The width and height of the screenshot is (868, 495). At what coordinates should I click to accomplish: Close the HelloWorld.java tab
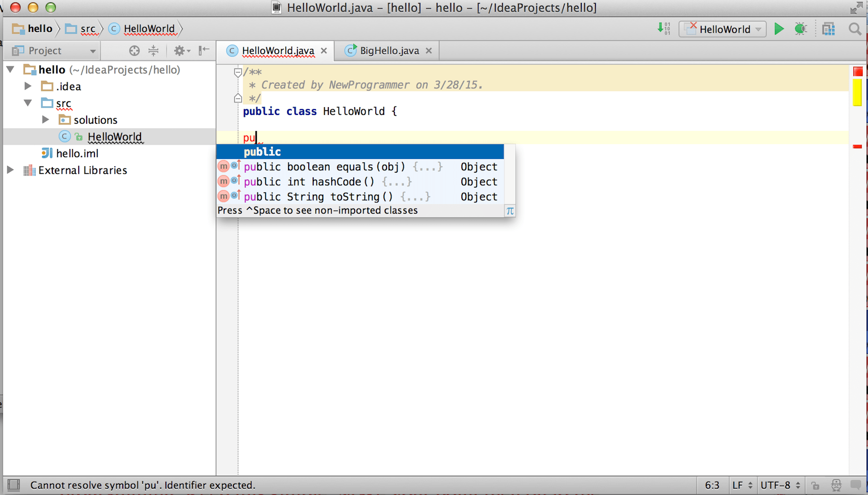(x=324, y=50)
